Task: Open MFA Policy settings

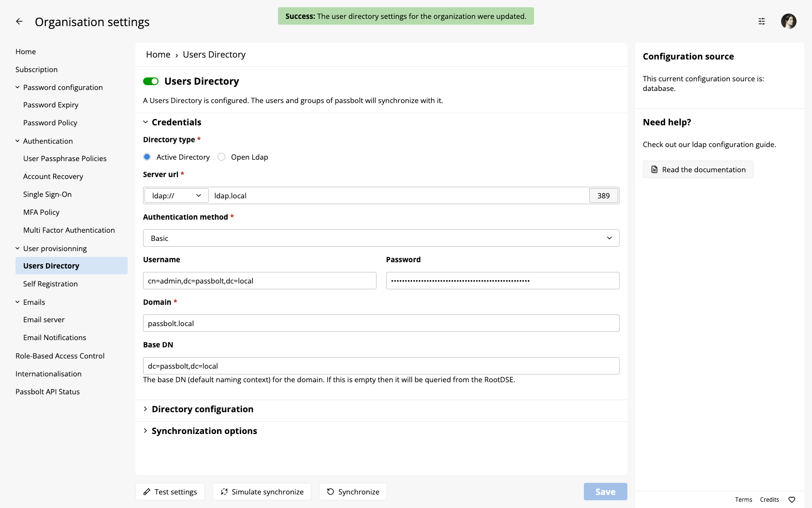Action: 41,212
